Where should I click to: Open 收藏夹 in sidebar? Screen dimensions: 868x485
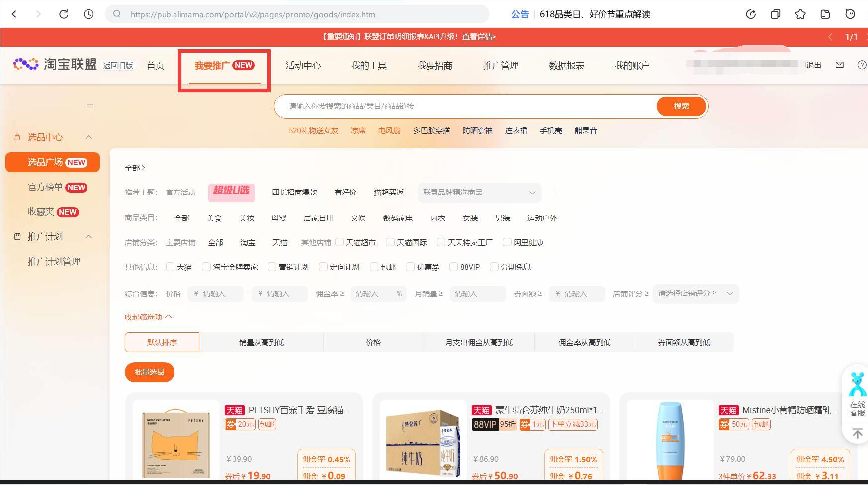coord(53,212)
